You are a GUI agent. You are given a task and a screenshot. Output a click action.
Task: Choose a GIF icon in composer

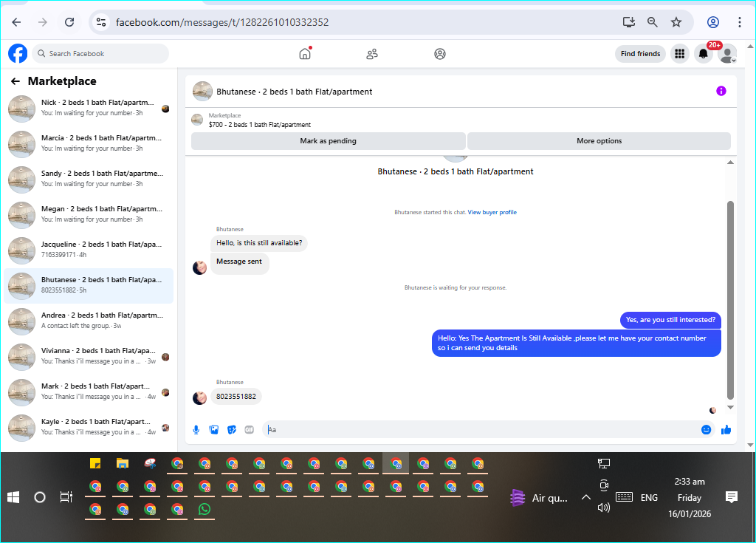pos(250,429)
